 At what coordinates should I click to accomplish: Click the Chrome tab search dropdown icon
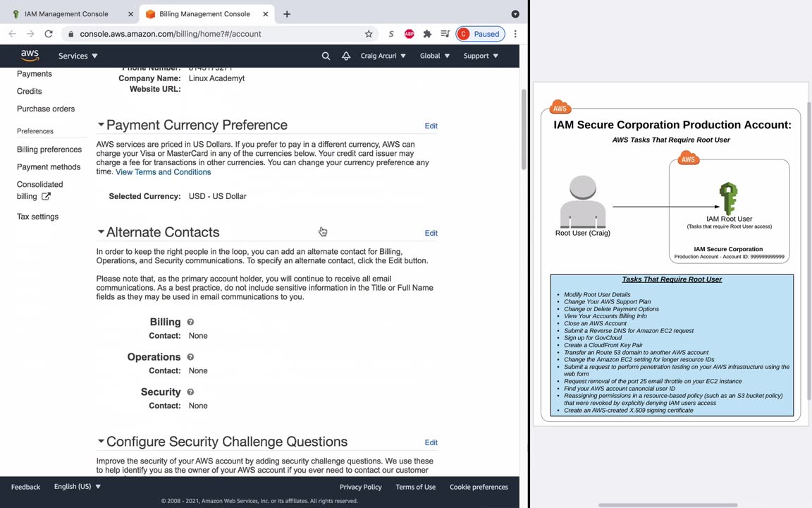pyautogui.click(x=515, y=14)
